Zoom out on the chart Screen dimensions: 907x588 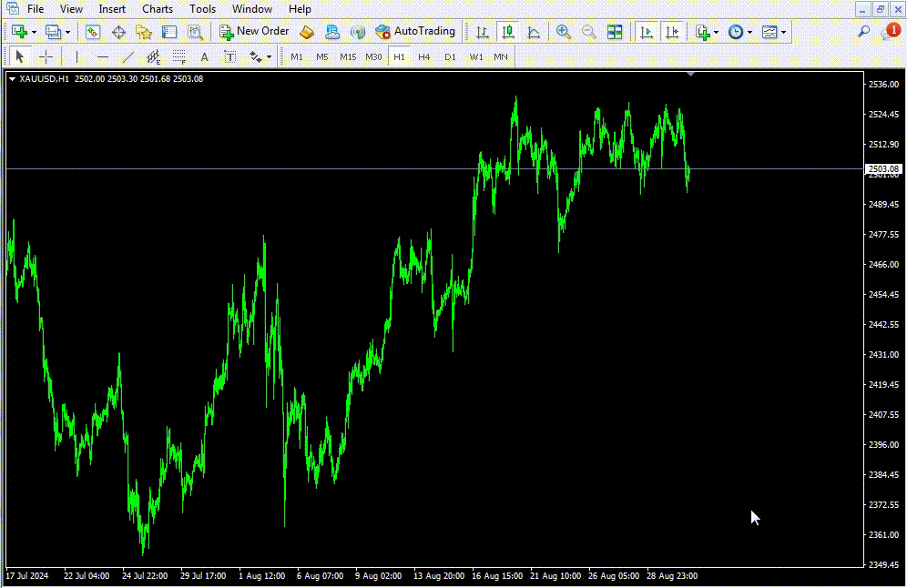pos(589,32)
